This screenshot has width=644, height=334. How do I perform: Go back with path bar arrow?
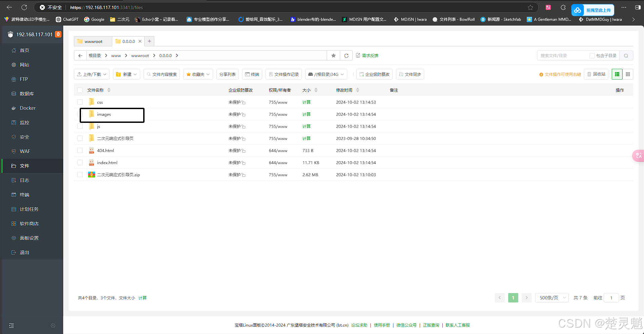[x=80, y=56]
